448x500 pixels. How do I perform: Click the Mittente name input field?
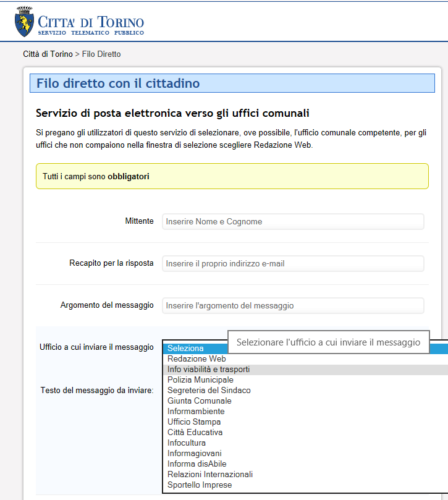tap(293, 222)
